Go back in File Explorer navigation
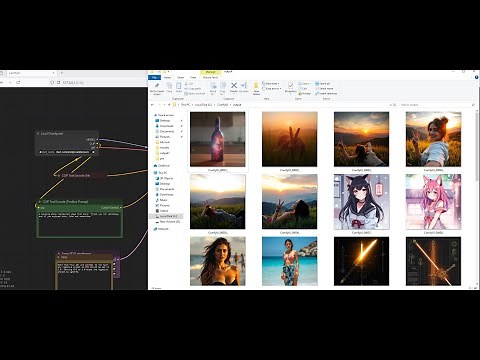Viewport: 480px width, 360px height. coord(152,105)
